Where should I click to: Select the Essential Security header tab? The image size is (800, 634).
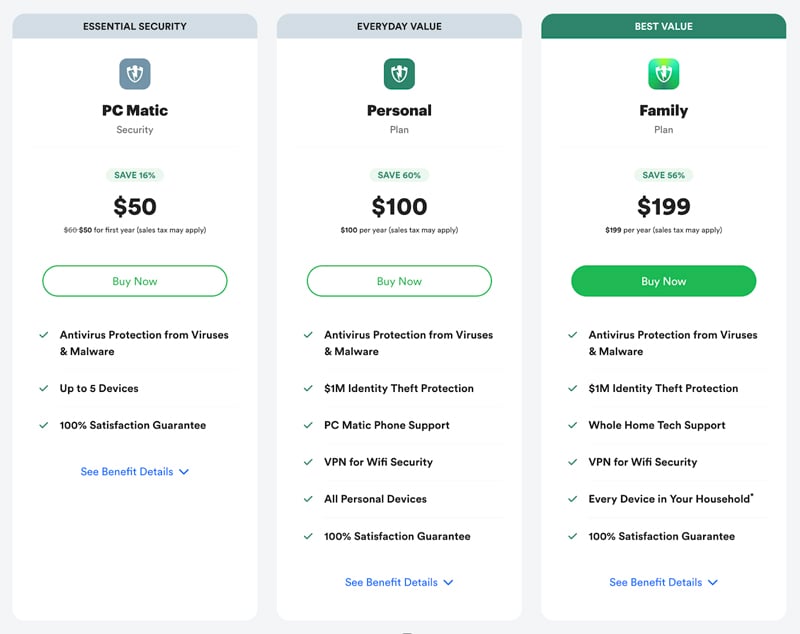click(x=135, y=26)
